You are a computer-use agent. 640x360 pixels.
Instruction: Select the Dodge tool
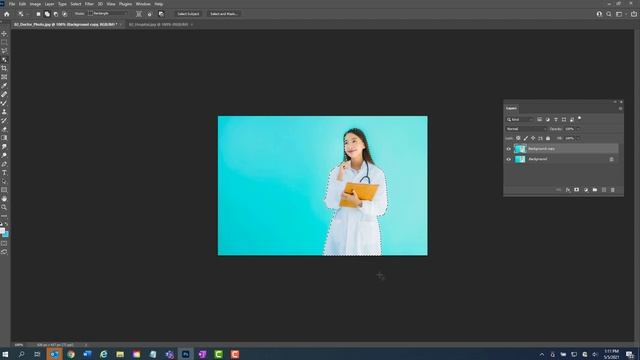click(x=4, y=155)
